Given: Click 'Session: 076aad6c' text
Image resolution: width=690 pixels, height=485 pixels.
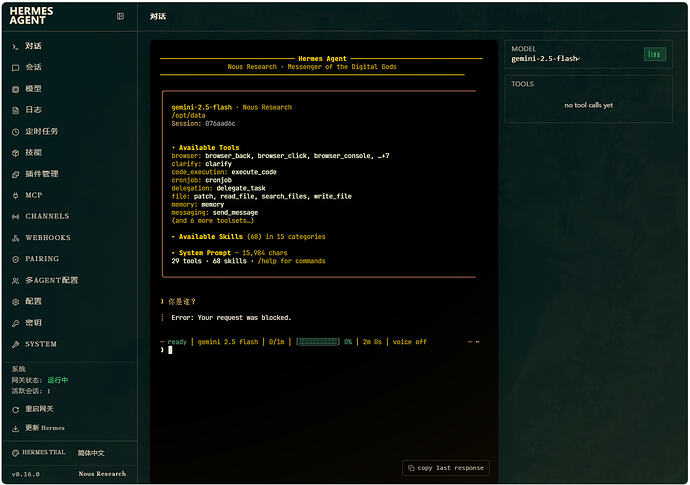Looking at the screenshot, I should click(x=203, y=124).
